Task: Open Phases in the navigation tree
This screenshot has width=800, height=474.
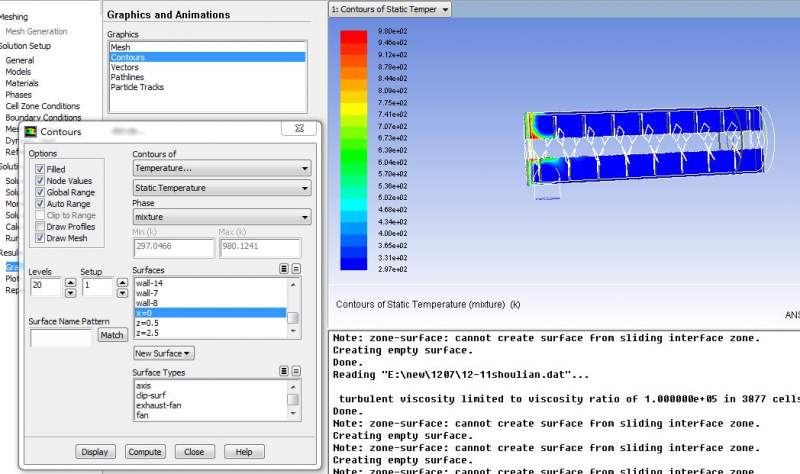Action: pos(18,95)
